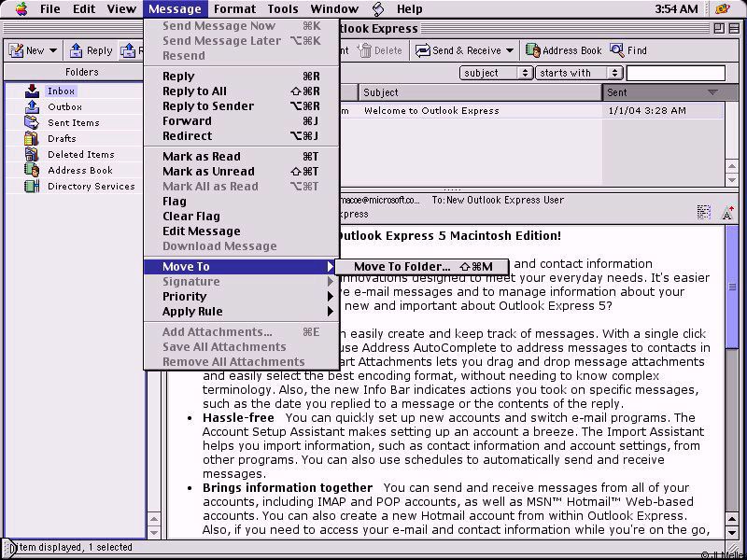Click message list scroll up arrow
The width and height of the screenshot is (747, 560).
point(732,167)
